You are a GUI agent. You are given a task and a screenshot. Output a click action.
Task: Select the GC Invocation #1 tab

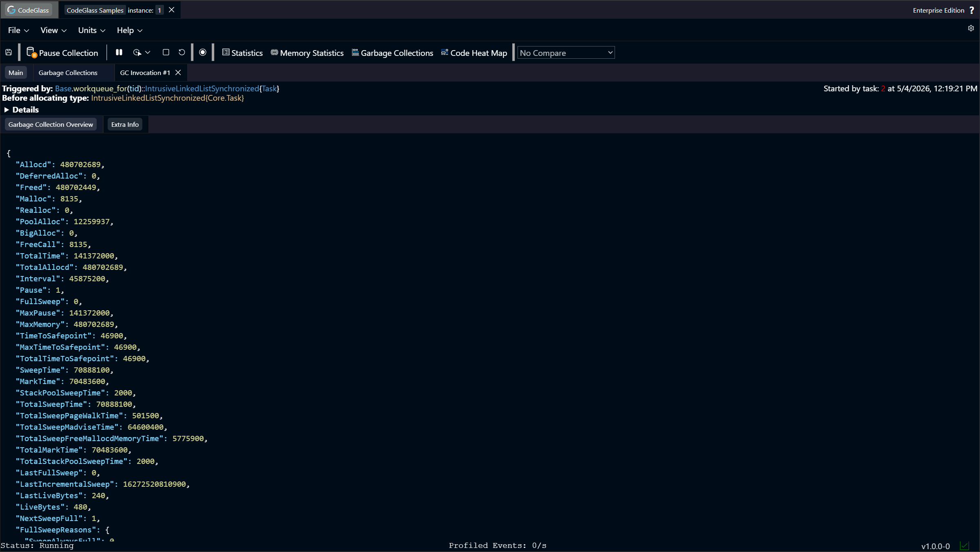click(145, 73)
